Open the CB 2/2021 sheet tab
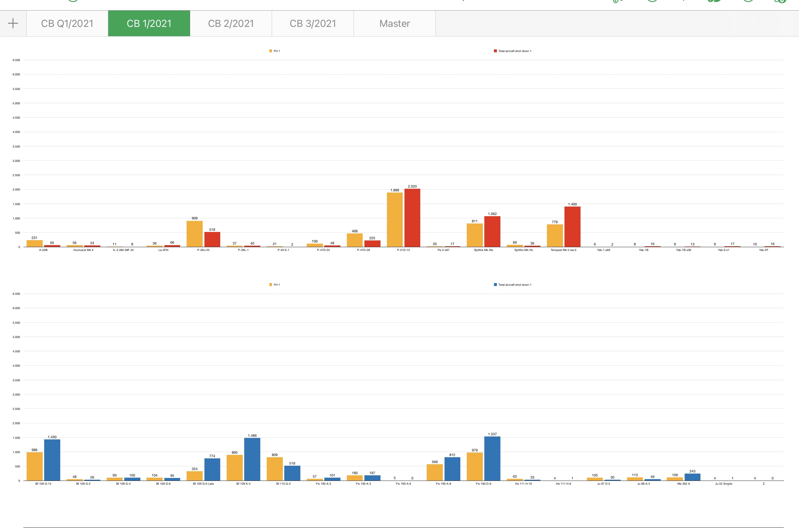 pyautogui.click(x=231, y=23)
